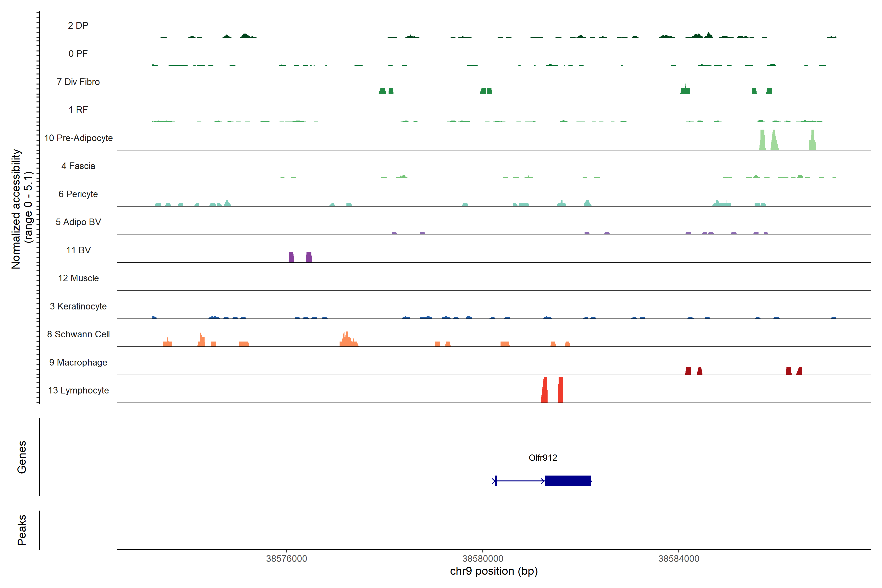Click the 13 Lymphocyte track label
Screen dimensions: 882x588
pos(78,390)
